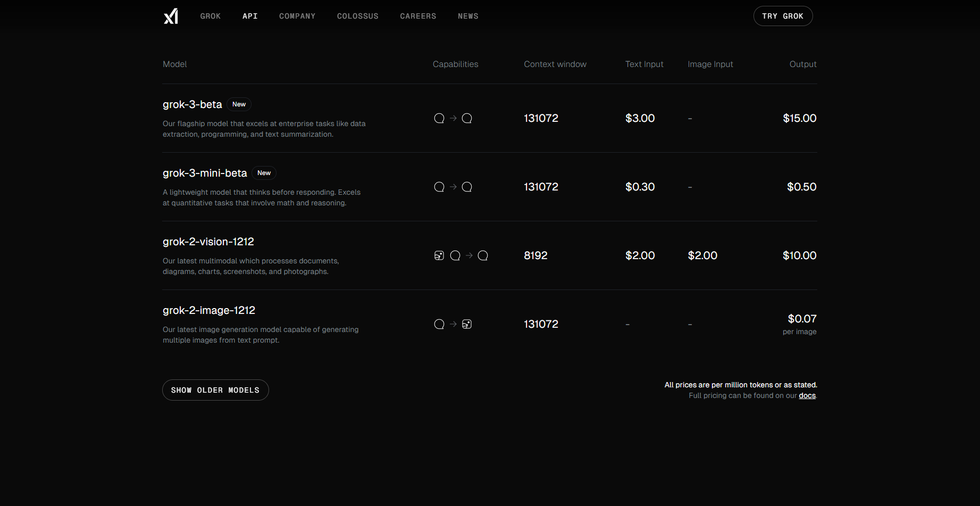The height and width of the screenshot is (506, 980).
Task: Click the Capabilities column header
Action: (x=456, y=64)
